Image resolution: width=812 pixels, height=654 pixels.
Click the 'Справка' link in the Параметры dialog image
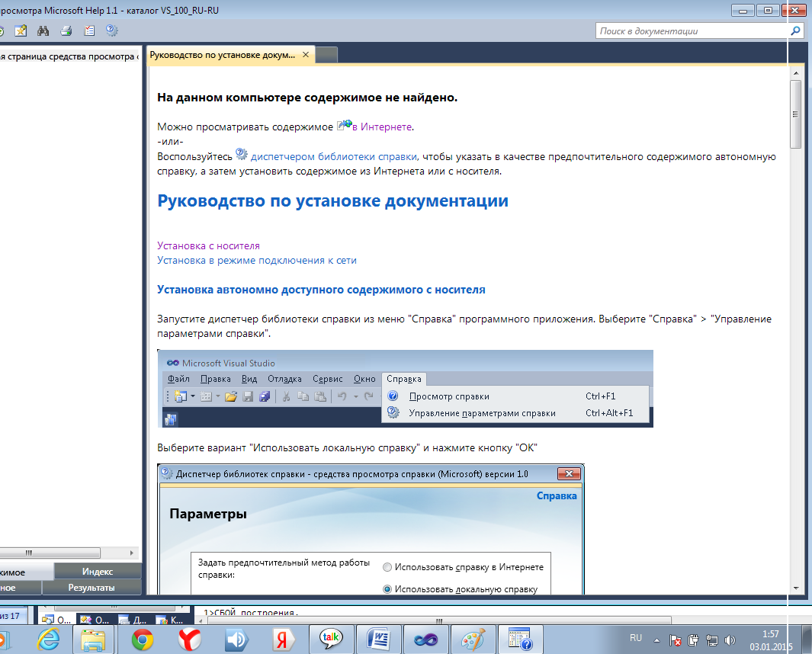(557, 496)
